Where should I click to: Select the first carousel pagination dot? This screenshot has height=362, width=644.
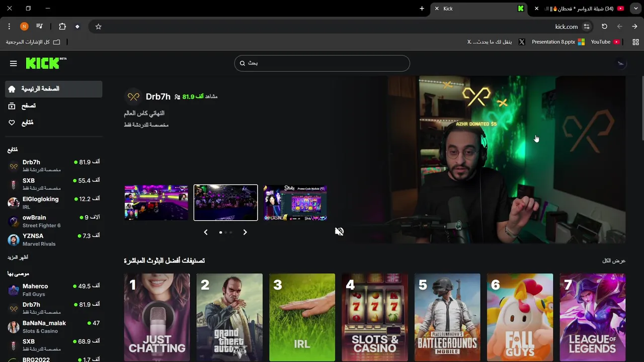[220, 232]
